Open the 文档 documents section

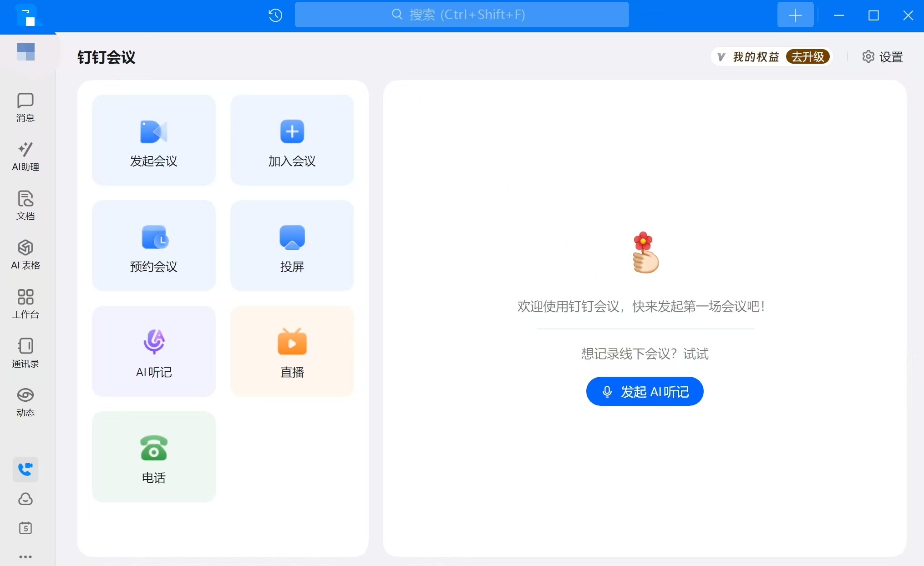click(25, 206)
